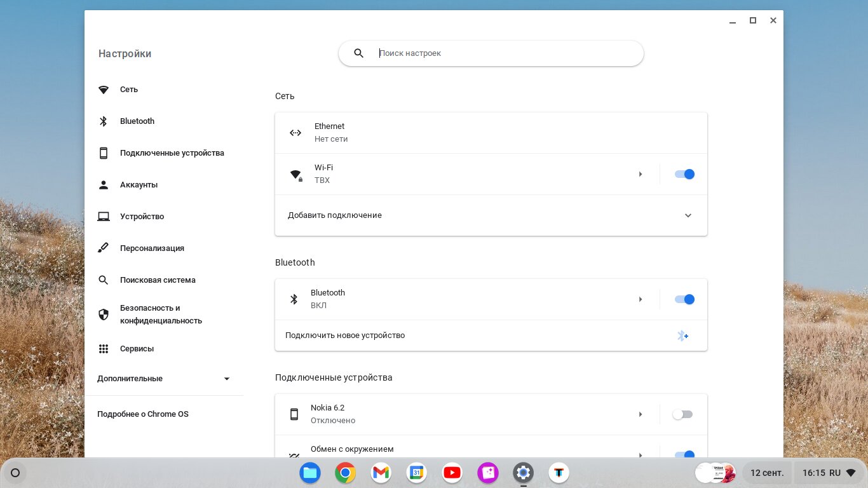The height and width of the screenshot is (488, 868).
Task: Open Поисковая система in the sidebar
Action: pyautogui.click(x=158, y=280)
